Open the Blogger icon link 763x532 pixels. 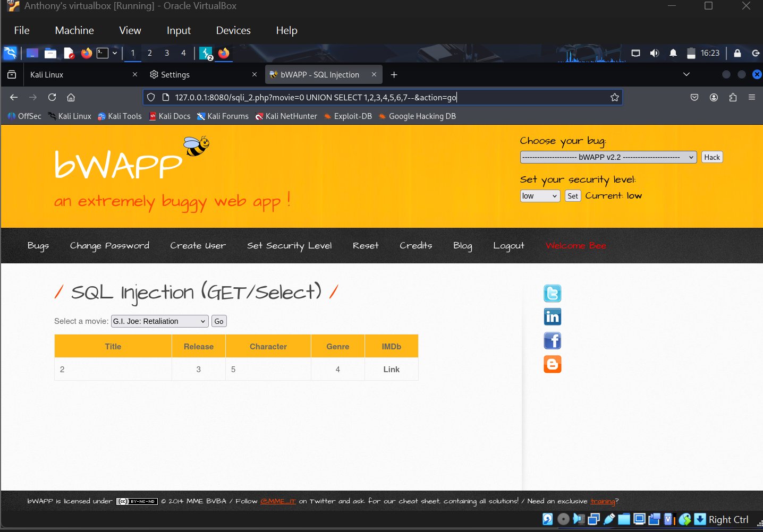pyautogui.click(x=552, y=364)
